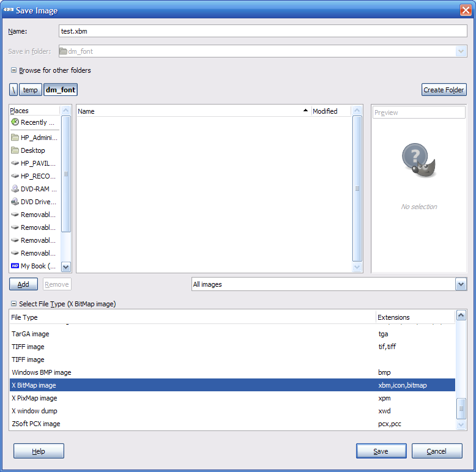The image size is (476, 472).
Task: Click Places list scrollbar thumb
Action: 66,174
